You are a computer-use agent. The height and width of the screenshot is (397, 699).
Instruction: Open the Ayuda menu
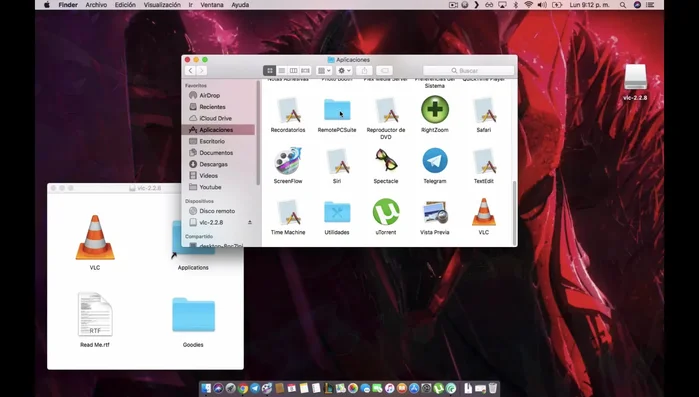[240, 5]
